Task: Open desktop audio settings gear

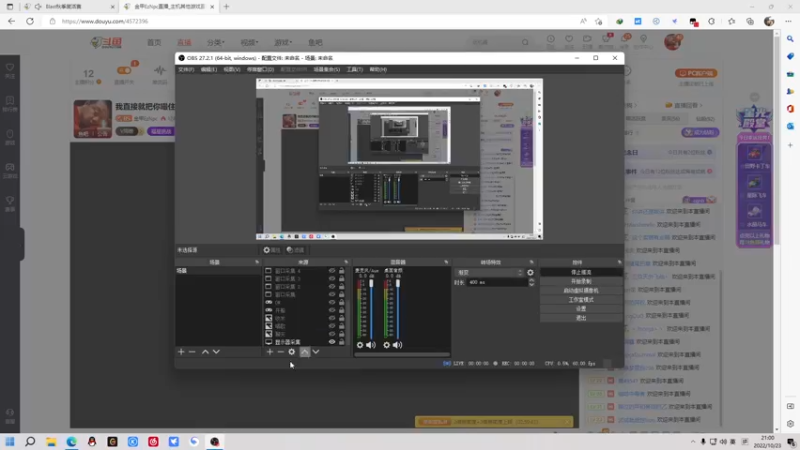Action: [386, 345]
